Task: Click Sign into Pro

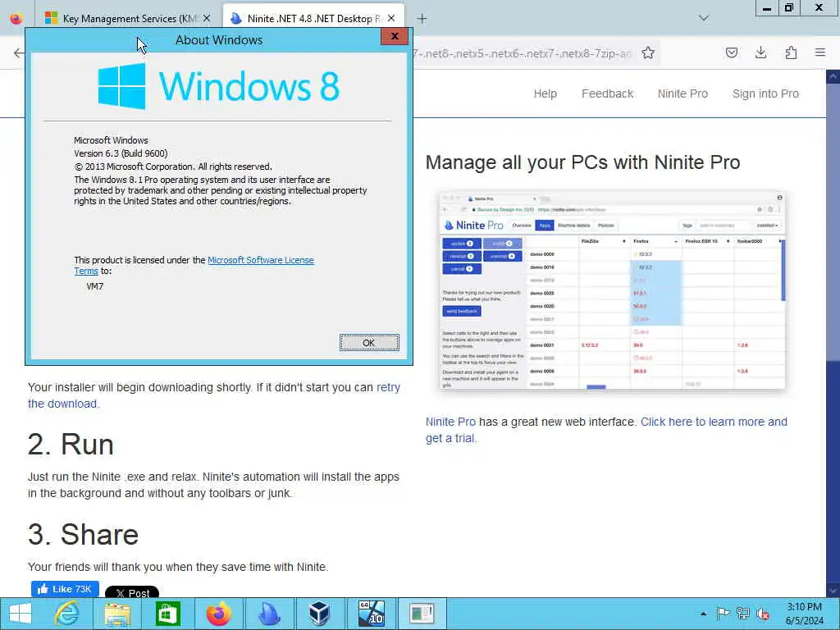Action: coord(765,94)
